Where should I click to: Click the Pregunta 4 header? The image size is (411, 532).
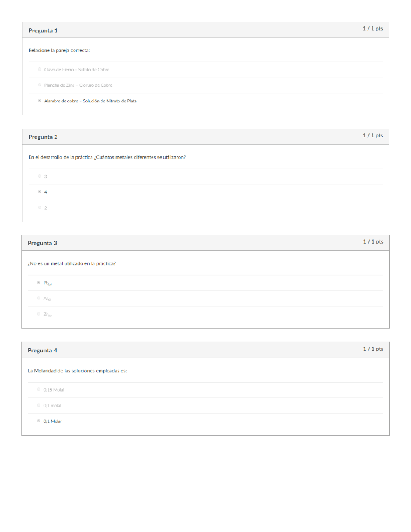(42, 350)
